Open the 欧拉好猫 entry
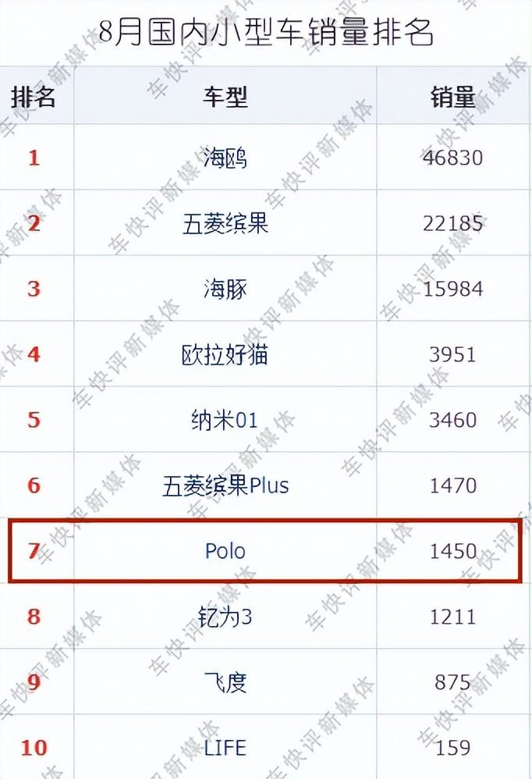The height and width of the screenshot is (779, 532). coord(225,354)
